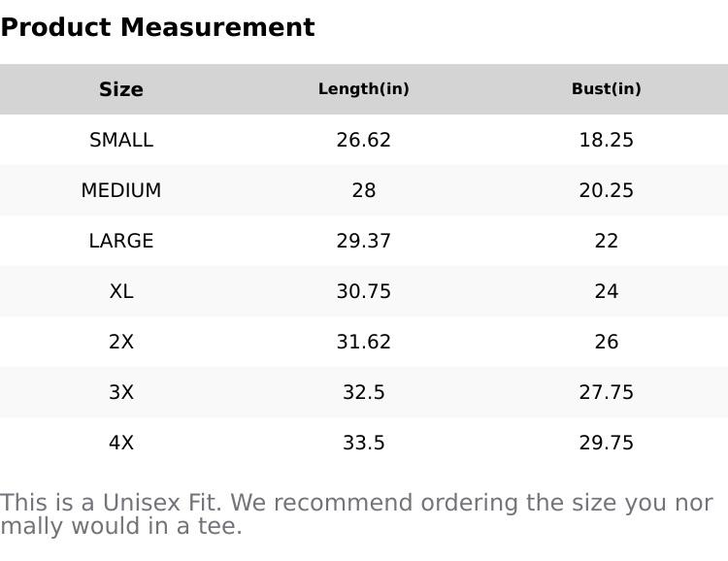Image resolution: width=728 pixels, height=561 pixels.
Task: Select the 27.75 bust value
Action: tap(607, 392)
